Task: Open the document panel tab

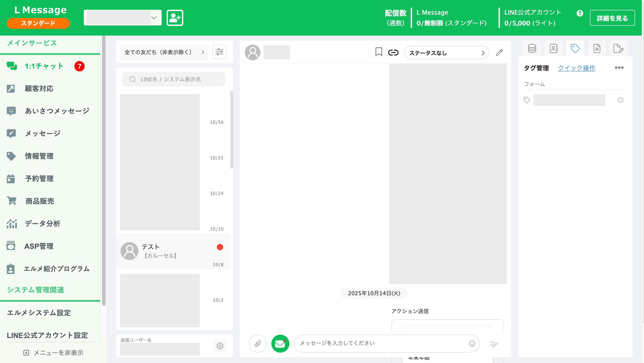Action: 597,48
